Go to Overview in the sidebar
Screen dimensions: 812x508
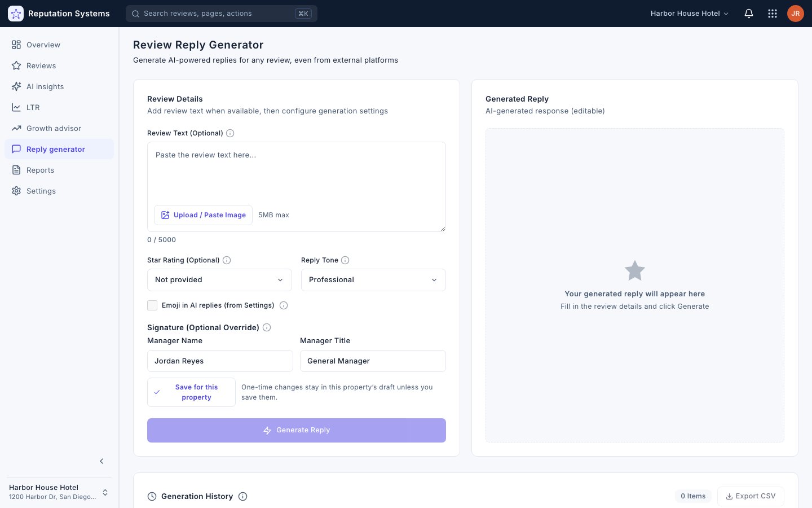click(x=59, y=45)
